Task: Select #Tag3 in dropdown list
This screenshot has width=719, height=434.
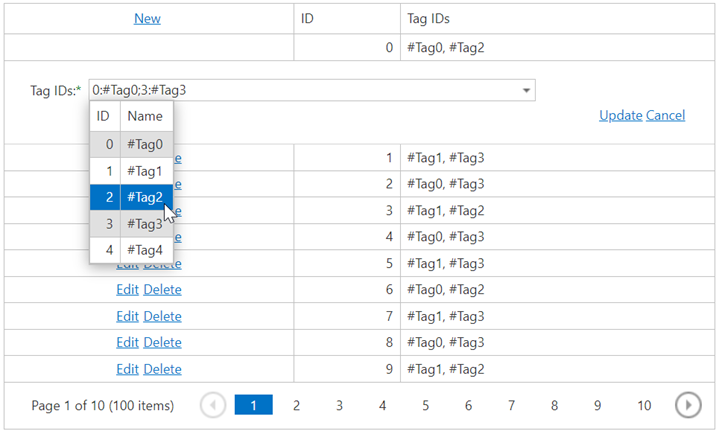Action: (132, 224)
